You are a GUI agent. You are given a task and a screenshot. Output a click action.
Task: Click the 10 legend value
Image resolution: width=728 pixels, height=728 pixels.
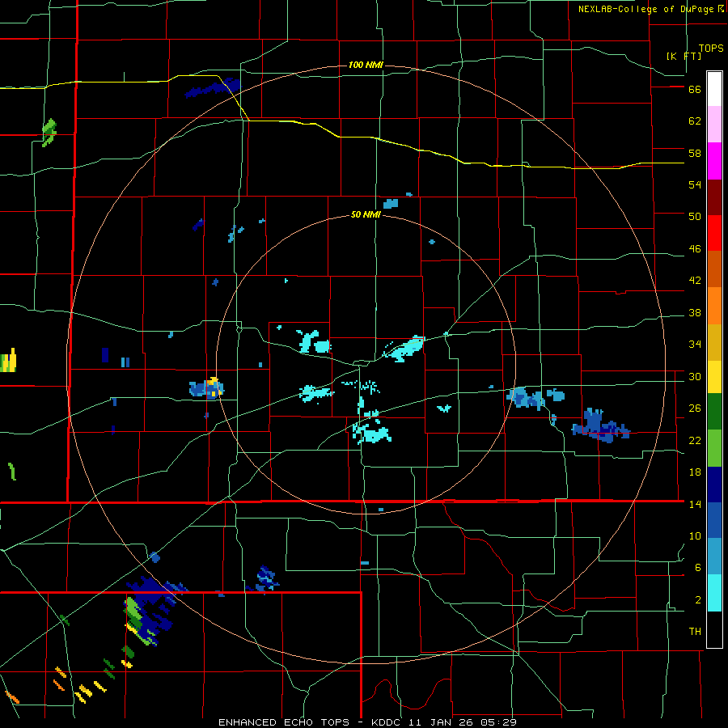(695, 536)
